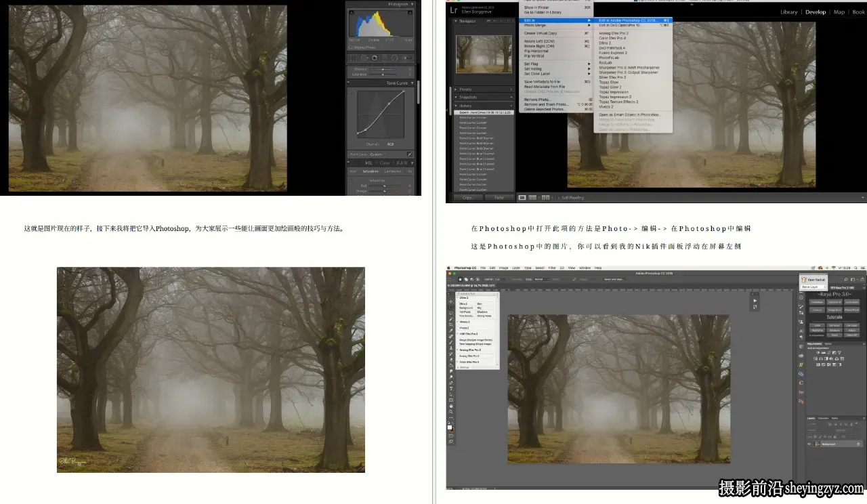Select the Luminance tab in HSL panel
867x504 pixels.
(393, 171)
